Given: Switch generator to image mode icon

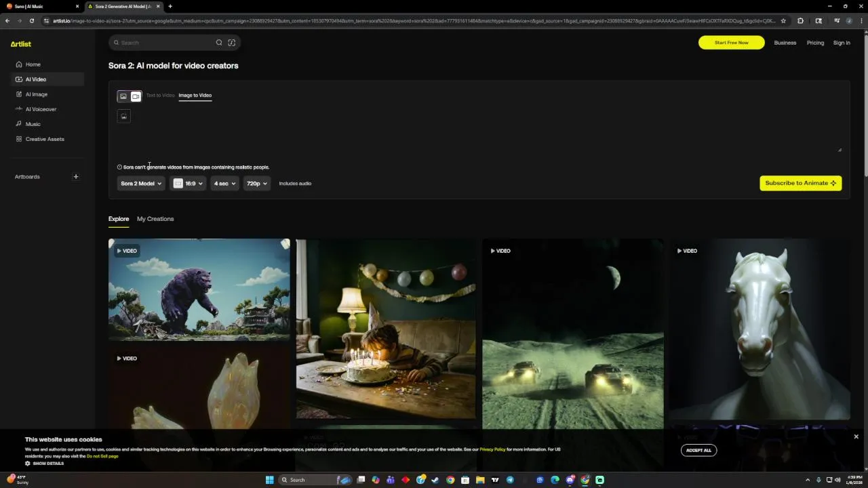Looking at the screenshot, I should (123, 96).
